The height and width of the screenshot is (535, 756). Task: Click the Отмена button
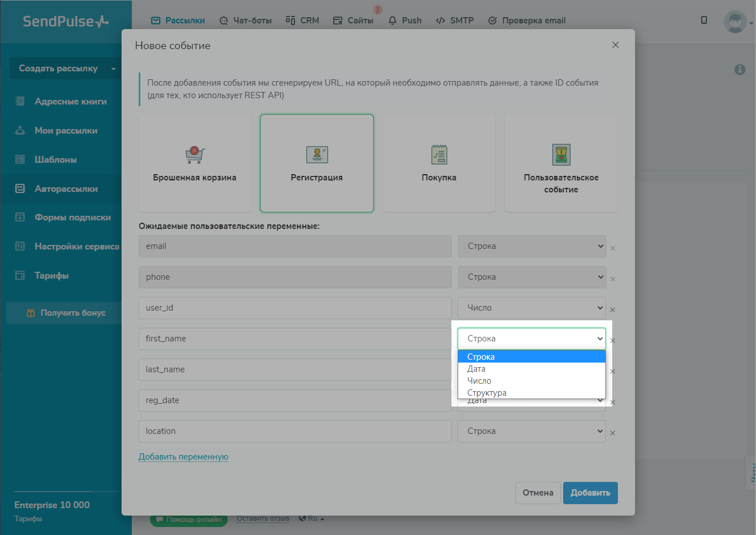point(537,493)
